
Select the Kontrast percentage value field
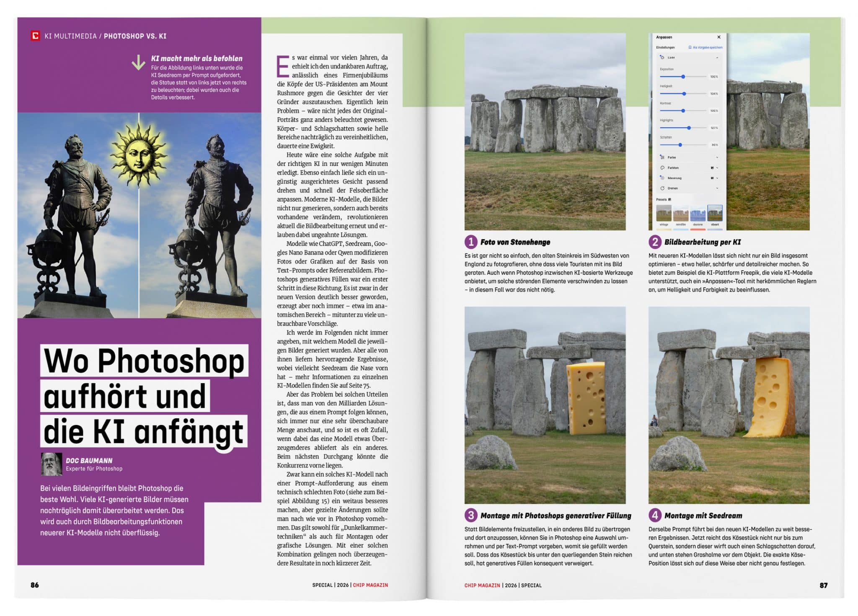click(x=714, y=111)
